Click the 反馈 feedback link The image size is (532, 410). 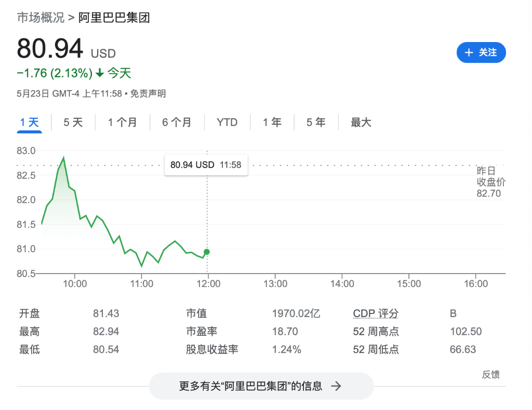click(490, 374)
